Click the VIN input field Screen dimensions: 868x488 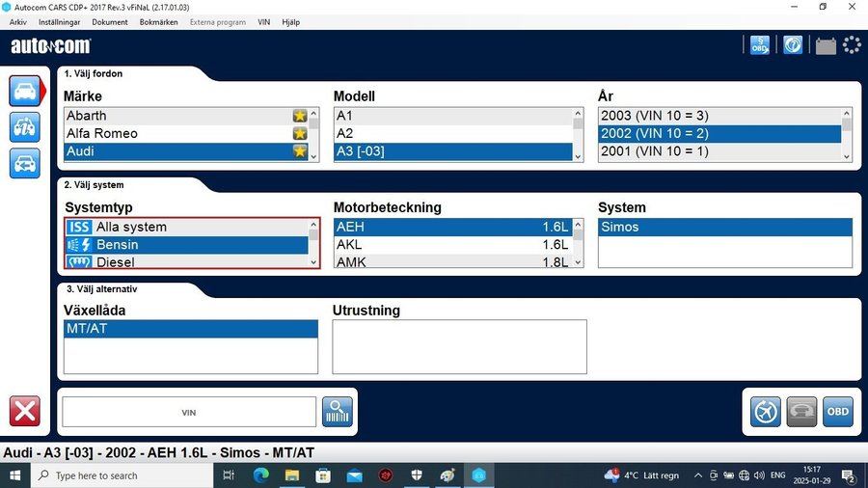(189, 412)
